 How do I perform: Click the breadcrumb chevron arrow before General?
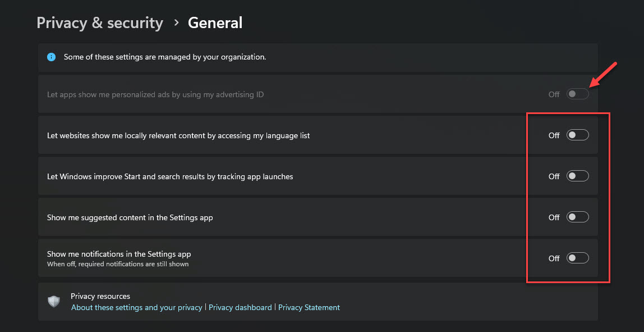point(176,22)
